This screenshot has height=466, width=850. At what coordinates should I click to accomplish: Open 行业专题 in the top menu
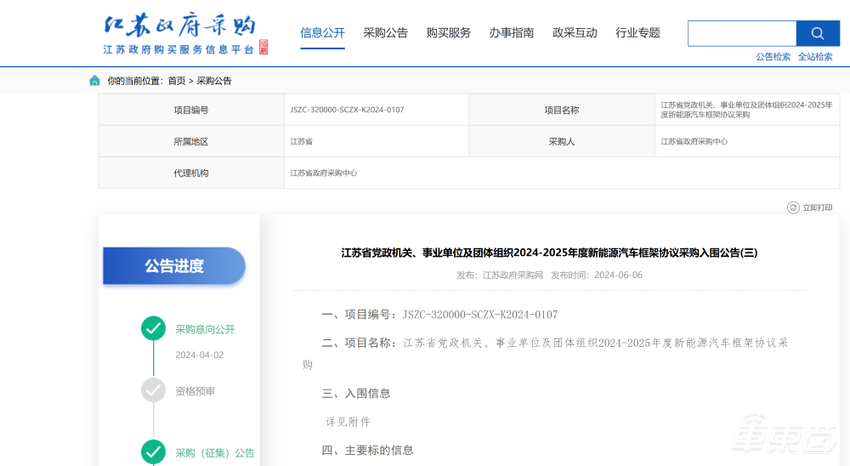(638, 33)
